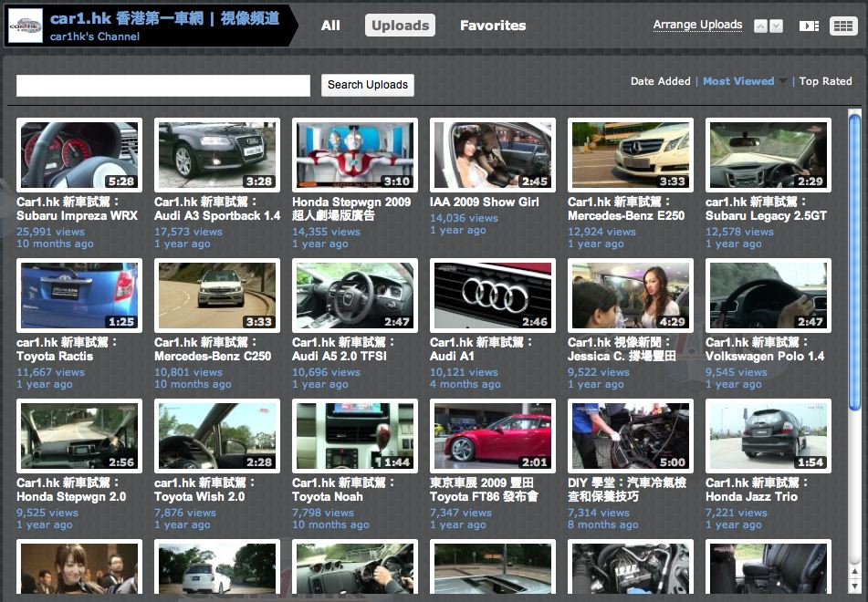
Task: Click the Volkswagen Polo 1.4 title link
Action: tap(765, 349)
